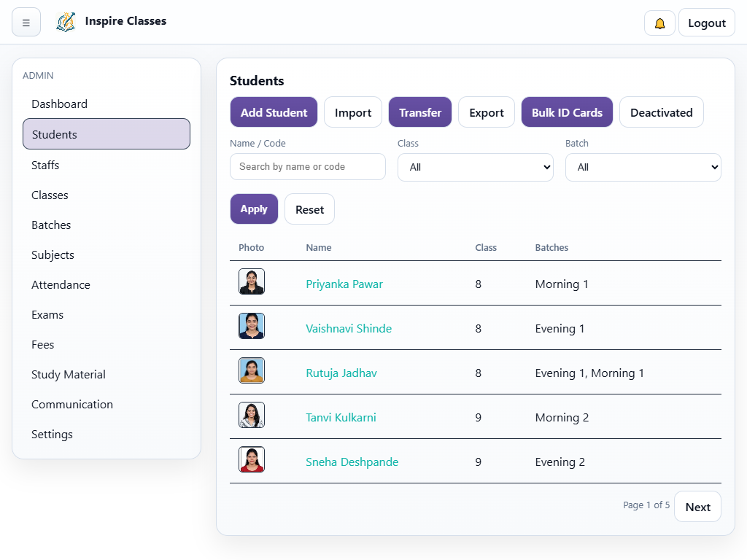
Task: View Sneha Deshpande's photo thumbnail
Action: [252, 459]
